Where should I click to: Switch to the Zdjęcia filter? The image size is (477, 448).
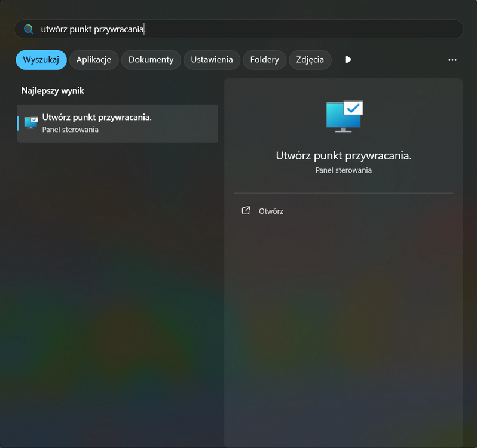coord(310,60)
